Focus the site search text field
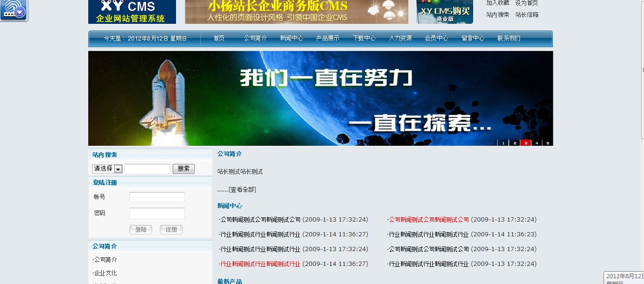Image resolution: width=644 pixels, height=284 pixels. 147,169
